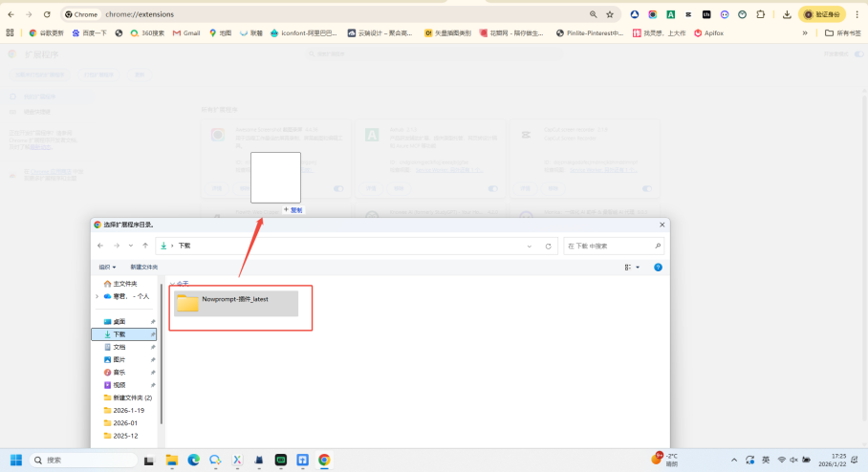Select the 2026-1-19 folder in sidebar

tap(125, 409)
